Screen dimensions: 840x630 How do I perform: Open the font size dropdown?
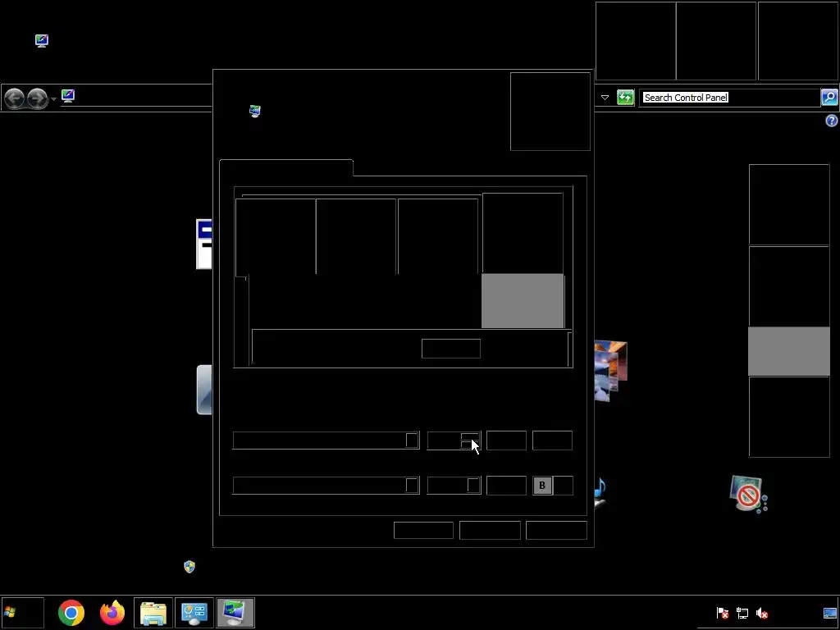tap(473, 486)
